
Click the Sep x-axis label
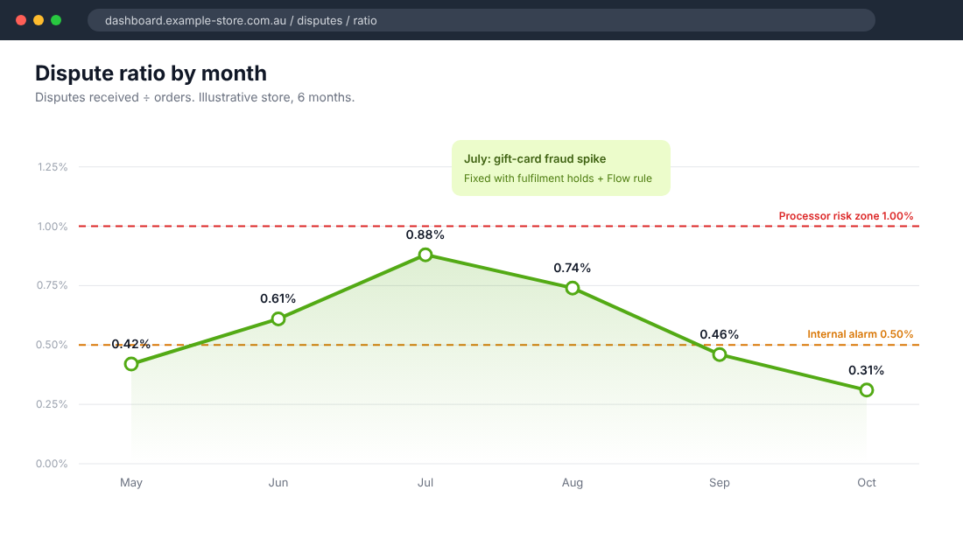pyautogui.click(x=719, y=483)
